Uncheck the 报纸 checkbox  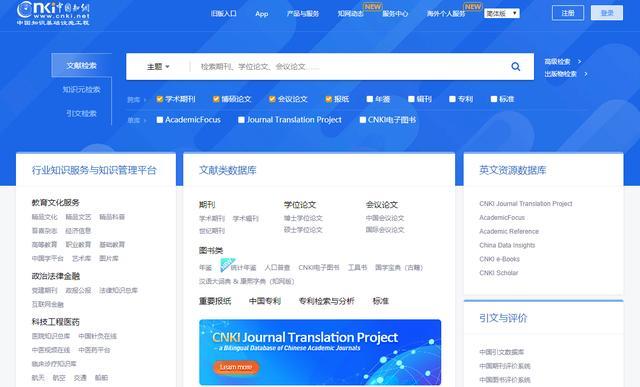pos(329,99)
